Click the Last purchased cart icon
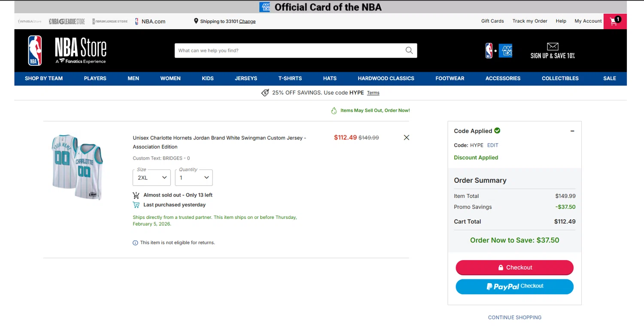Image resolution: width=644 pixels, height=327 pixels. 136,205
